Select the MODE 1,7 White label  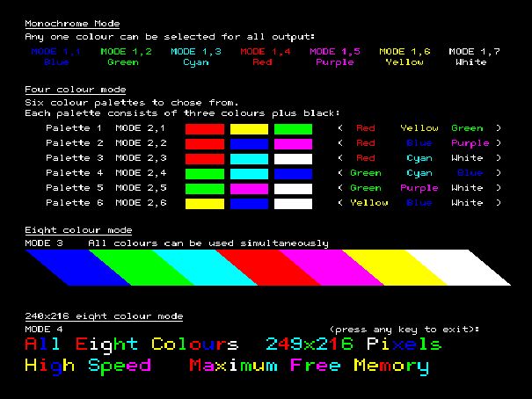pyautogui.click(x=473, y=57)
